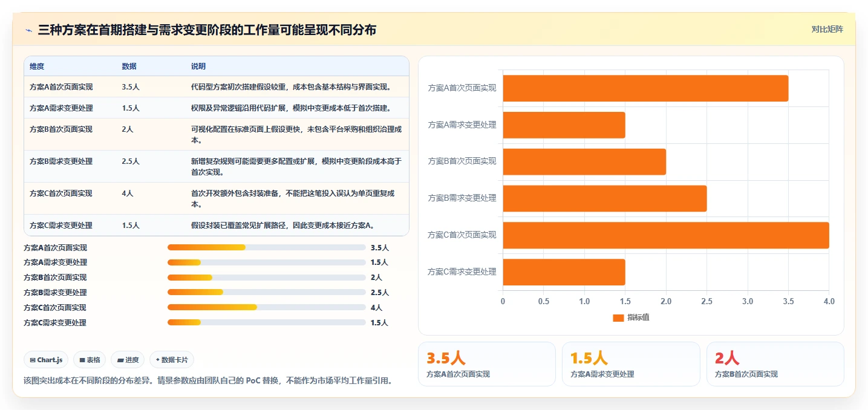Click the 方案C需求变更处理 progress bar

click(267, 322)
